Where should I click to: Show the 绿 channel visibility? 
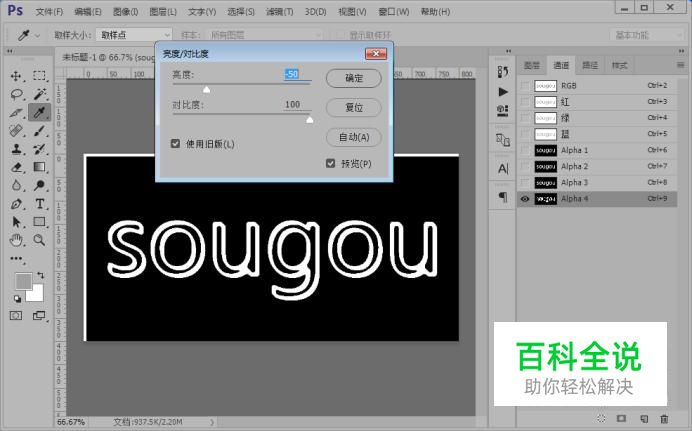tap(524, 118)
